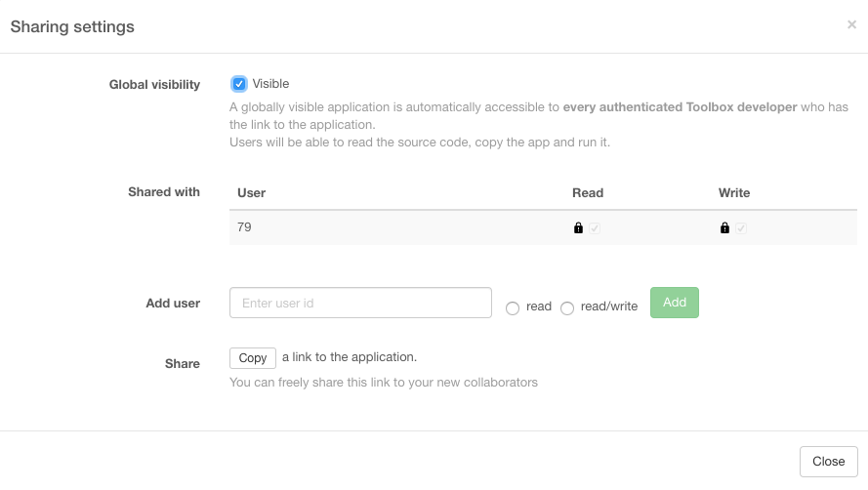868x490 pixels.
Task: Click the read/write radio label text
Action: [609, 306]
